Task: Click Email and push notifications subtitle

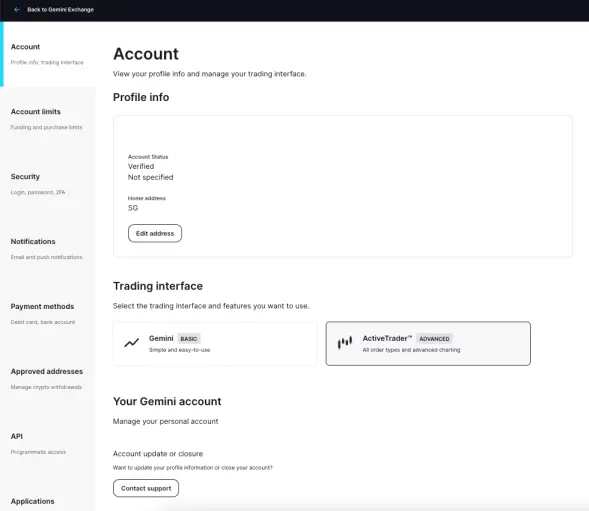Action: click(x=47, y=257)
